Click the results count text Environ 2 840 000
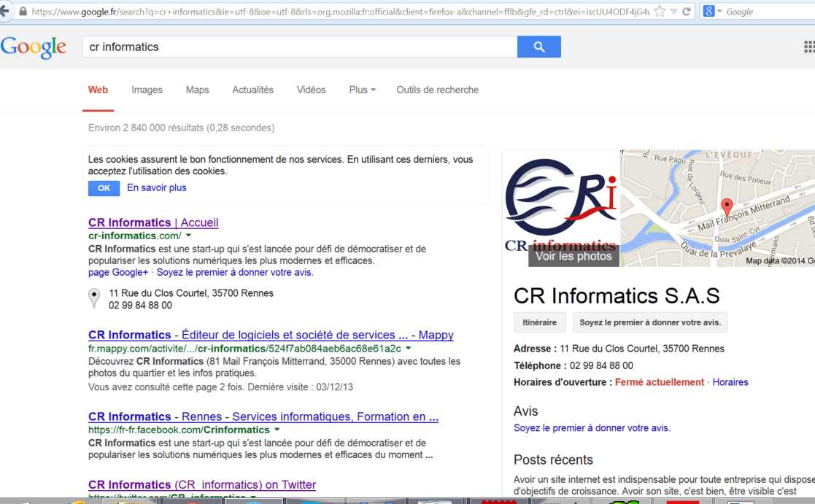The image size is (815, 504). 182,128
